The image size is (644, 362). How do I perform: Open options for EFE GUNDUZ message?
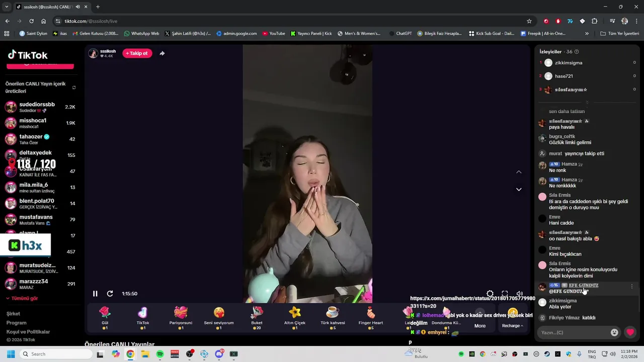[x=632, y=286]
